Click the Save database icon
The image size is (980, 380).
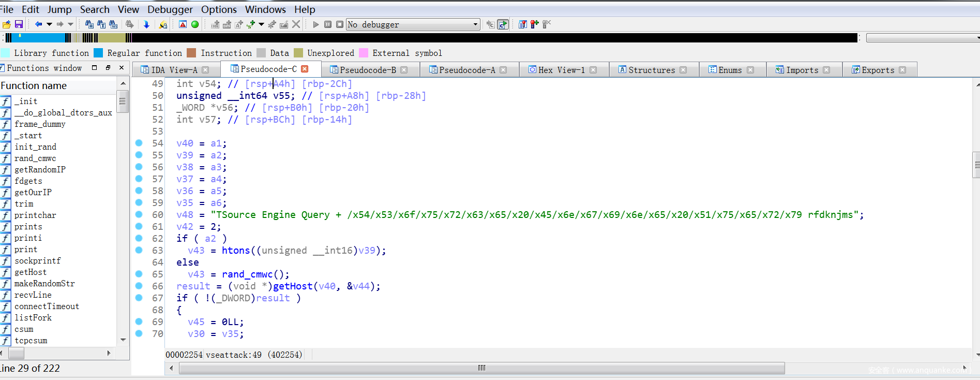pos(19,24)
